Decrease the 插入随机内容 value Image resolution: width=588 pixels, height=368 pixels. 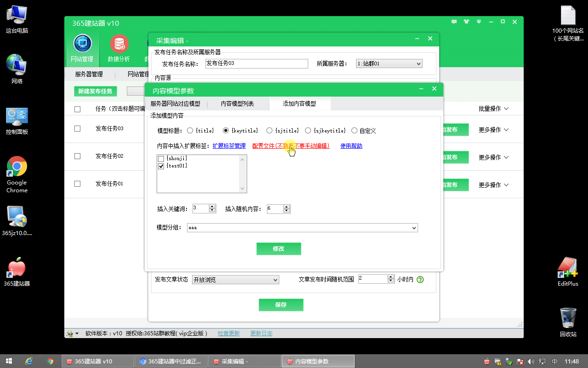(x=287, y=211)
